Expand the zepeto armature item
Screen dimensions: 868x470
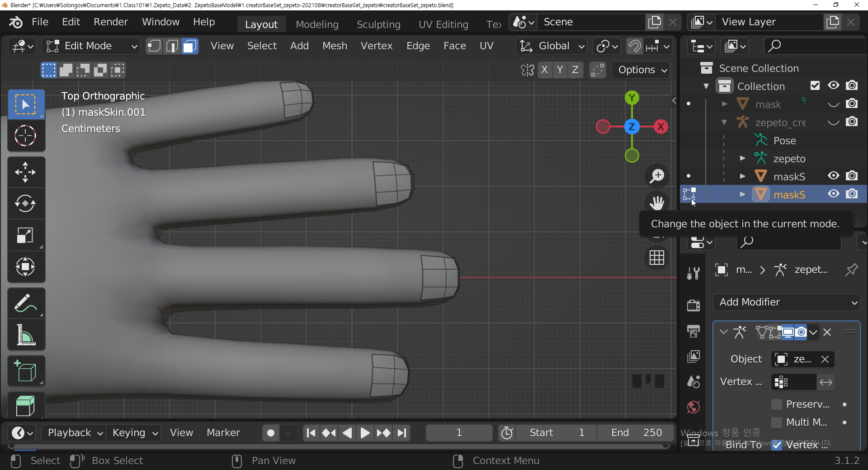742,158
